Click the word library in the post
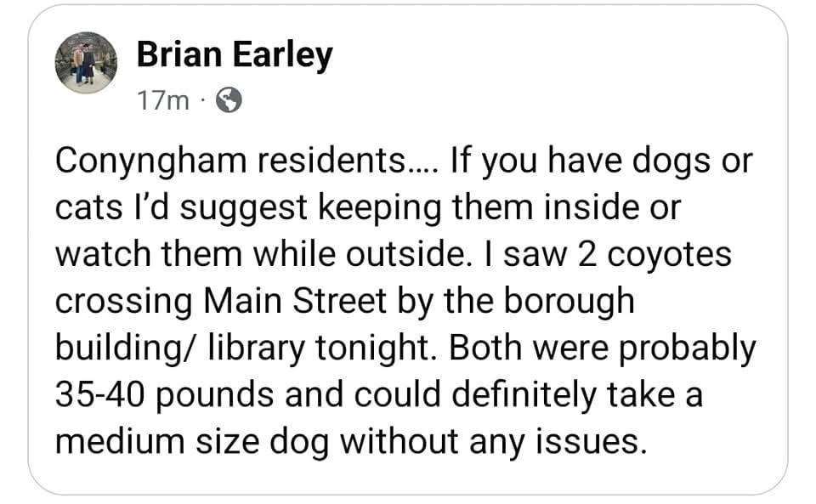This screenshot has width=816, height=504. pyautogui.click(x=257, y=349)
